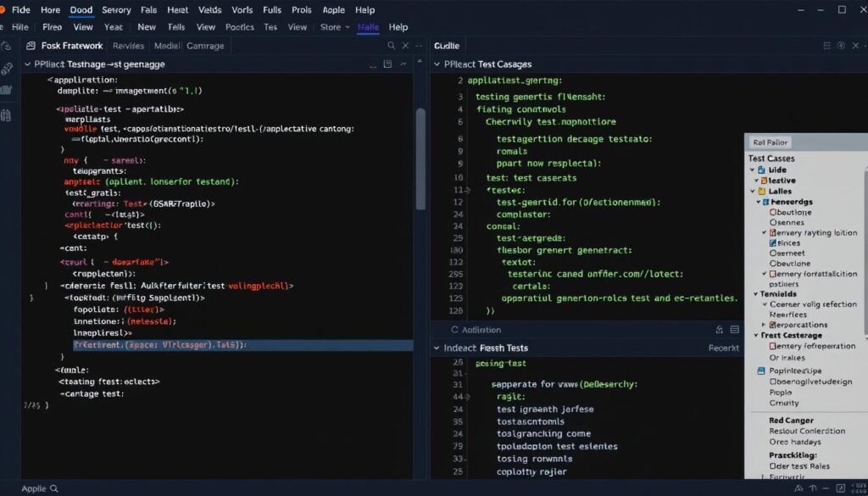Click the orange circle icon at the top-left corner
Image resolution: width=868 pixels, height=496 pixels.
pos(2,9)
